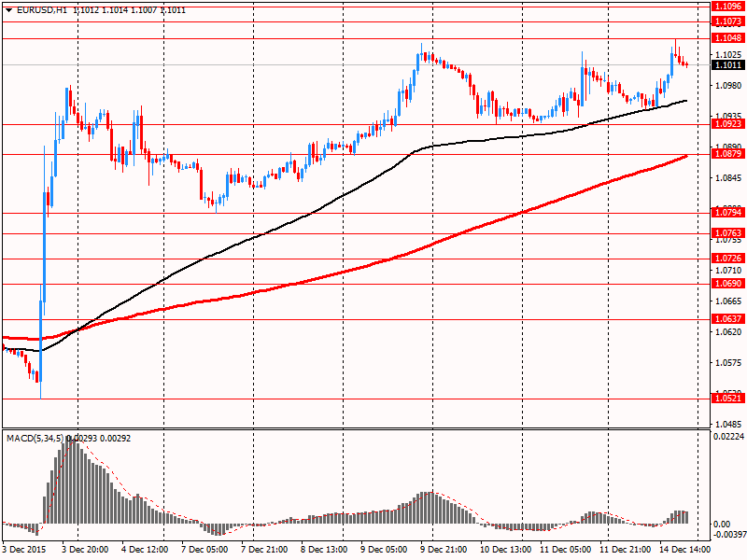Select the 1.0879 red level label
The image size is (747, 560).
(728, 154)
